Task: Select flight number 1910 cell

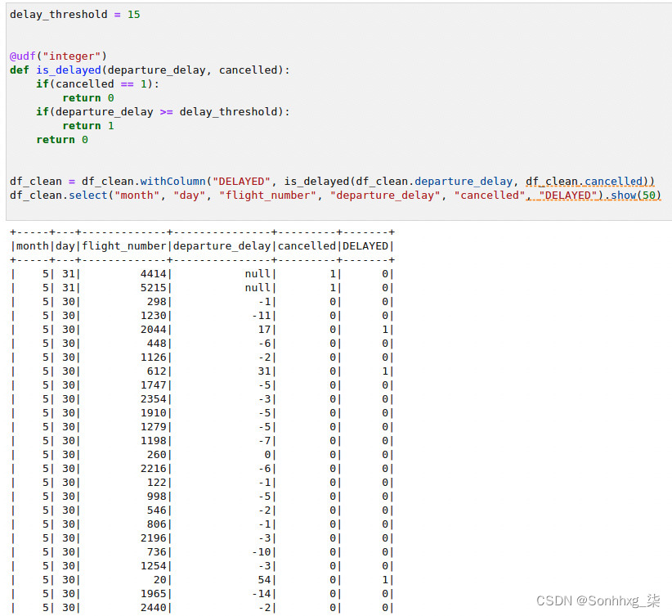Action: click(154, 413)
